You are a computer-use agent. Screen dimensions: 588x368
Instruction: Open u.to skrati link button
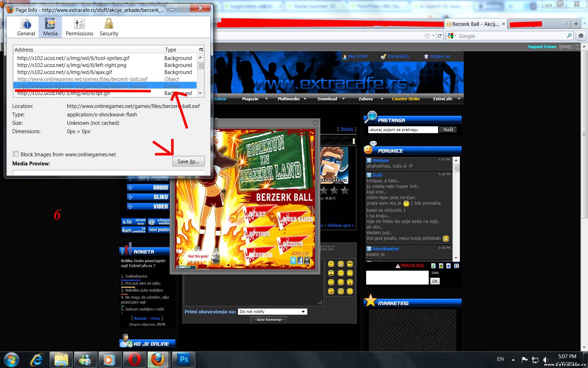pos(134,222)
